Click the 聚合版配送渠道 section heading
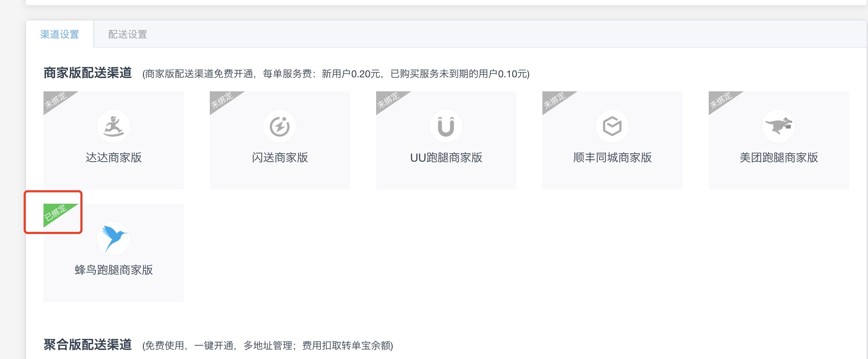Viewport: 868px width, 359px height. point(88,345)
